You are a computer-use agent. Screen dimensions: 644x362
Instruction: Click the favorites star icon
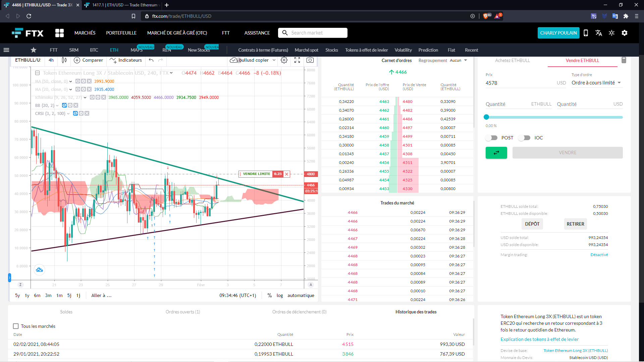pyautogui.click(x=34, y=50)
